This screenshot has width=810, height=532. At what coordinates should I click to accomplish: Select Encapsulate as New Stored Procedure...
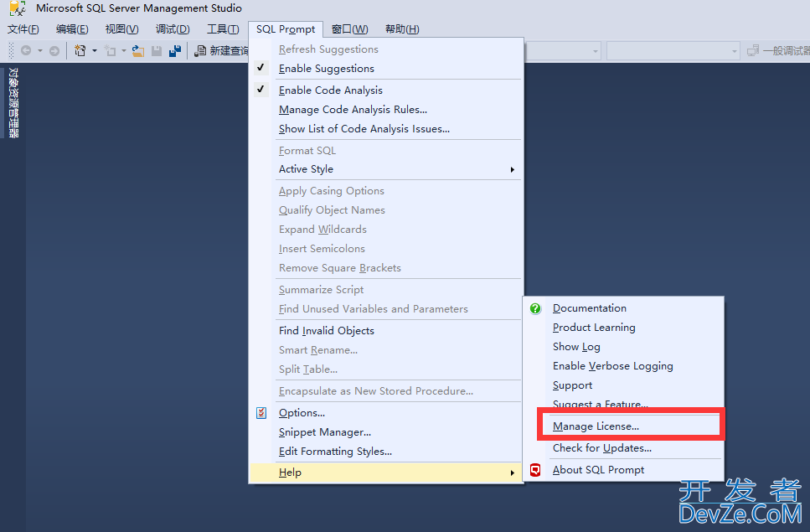[376, 391]
